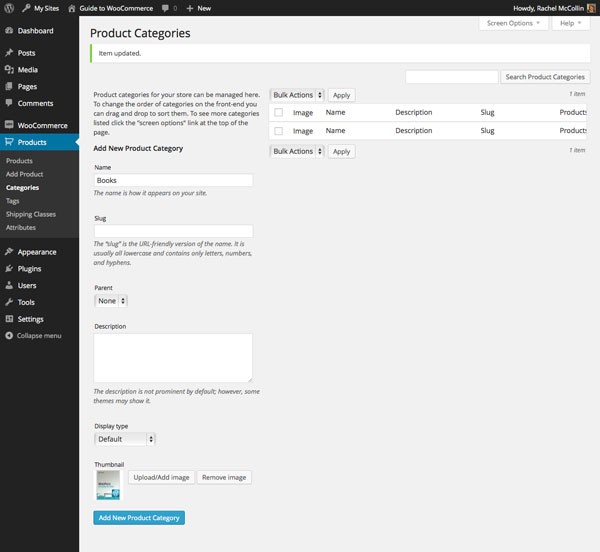
Task: Click the Plugins plug icon
Action: (9, 269)
